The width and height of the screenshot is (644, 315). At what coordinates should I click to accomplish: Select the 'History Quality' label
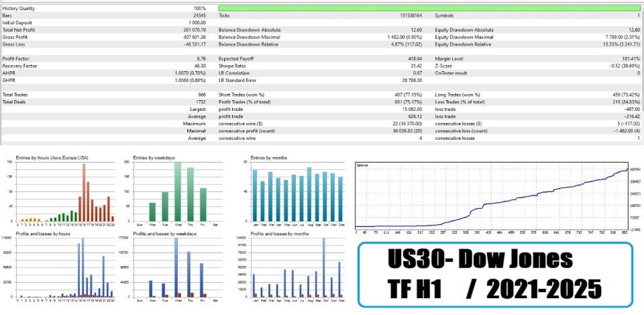(x=19, y=8)
